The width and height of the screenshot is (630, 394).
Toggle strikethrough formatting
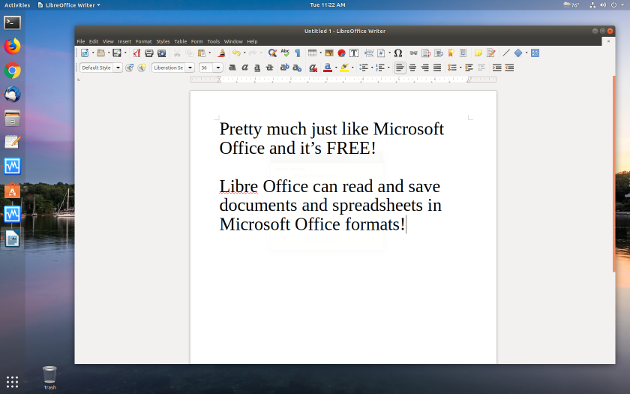tap(270, 68)
